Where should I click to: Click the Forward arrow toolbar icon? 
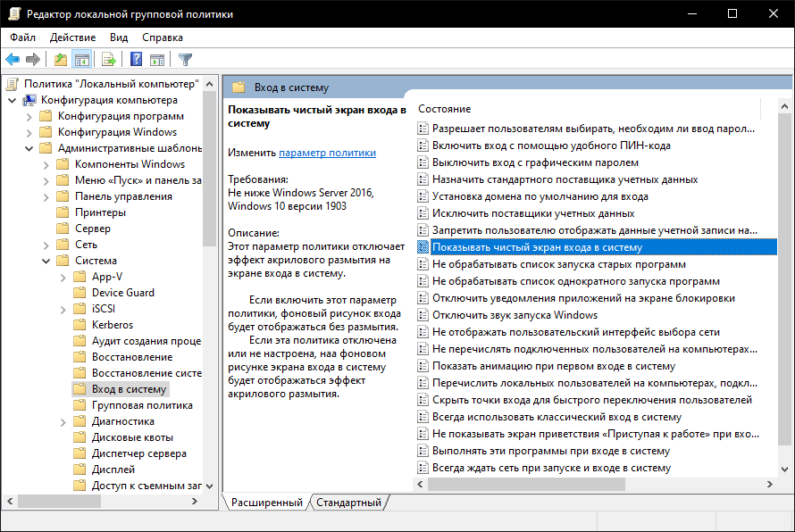coord(33,60)
